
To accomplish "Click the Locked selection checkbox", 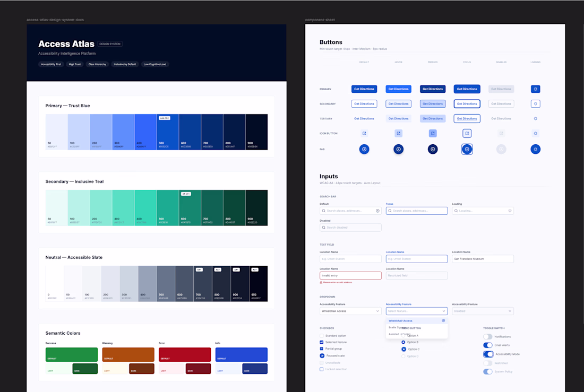I will [321, 369].
